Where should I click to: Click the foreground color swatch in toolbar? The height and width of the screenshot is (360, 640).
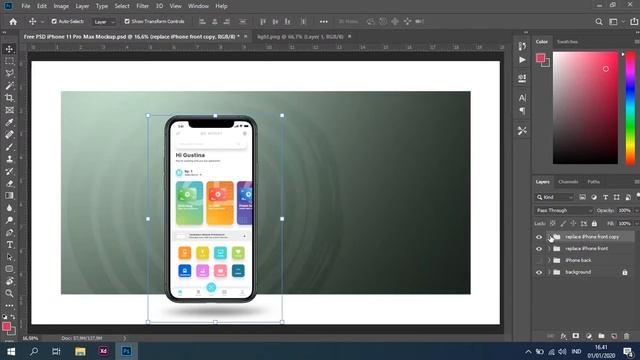click(x=6, y=327)
